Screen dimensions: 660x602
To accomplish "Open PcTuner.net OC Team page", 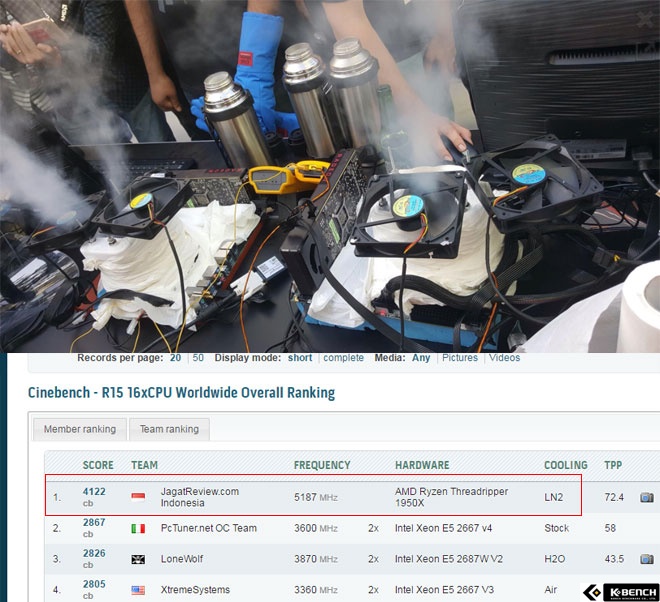I will pos(208,528).
